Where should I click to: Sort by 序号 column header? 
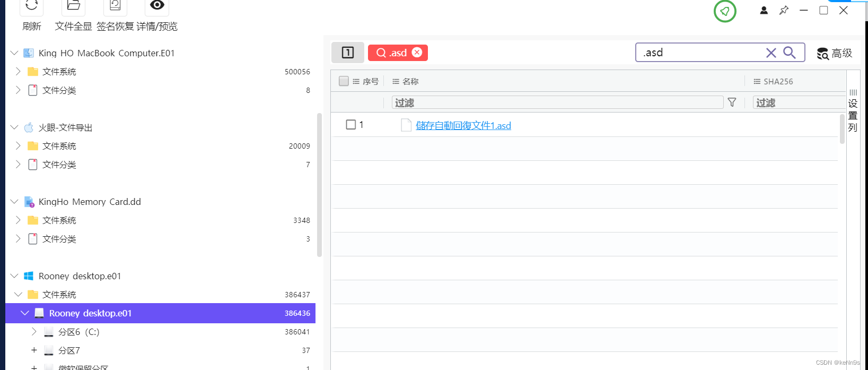coord(366,81)
